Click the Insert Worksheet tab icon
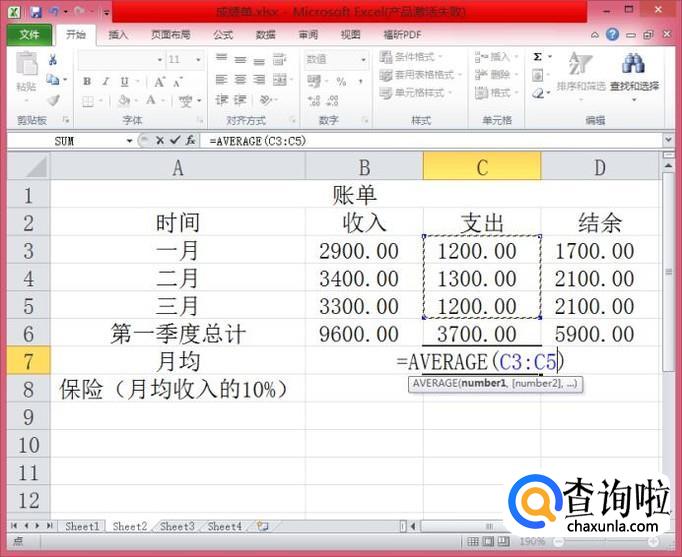Image resolution: width=682 pixels, height=557 pixels. 262,526
